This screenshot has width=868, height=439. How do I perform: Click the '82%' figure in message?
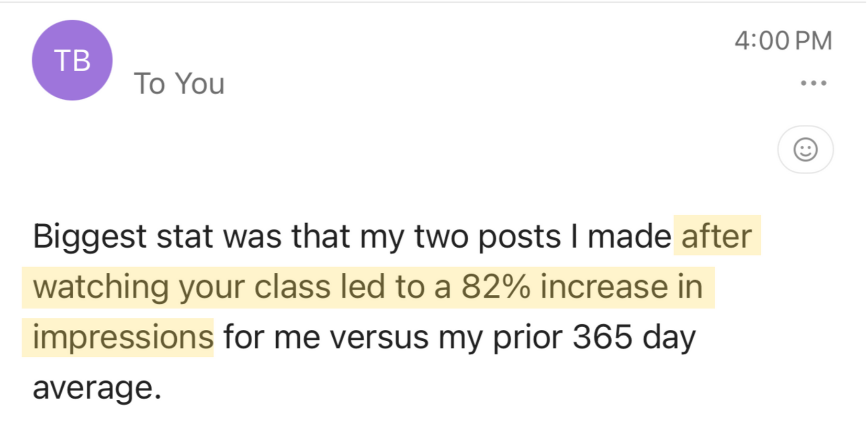pyautogui.click(x=495, y=287)
